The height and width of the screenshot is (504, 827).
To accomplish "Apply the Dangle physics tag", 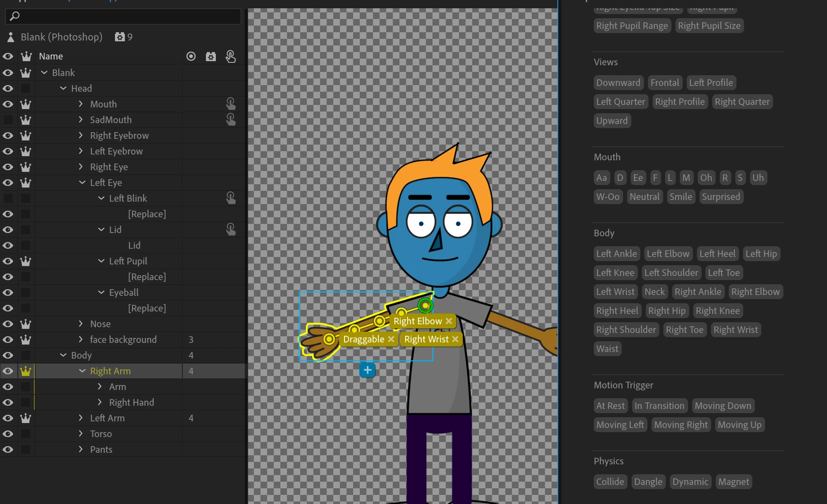I will [x=648, y=482].
